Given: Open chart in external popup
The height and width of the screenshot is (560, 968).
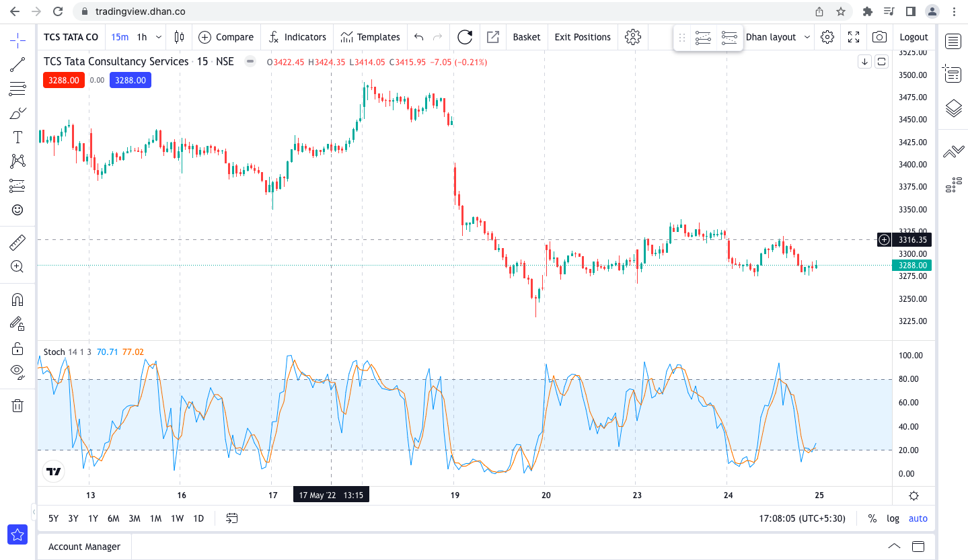Looking at the screenshot, I should [x=493, y=37].
